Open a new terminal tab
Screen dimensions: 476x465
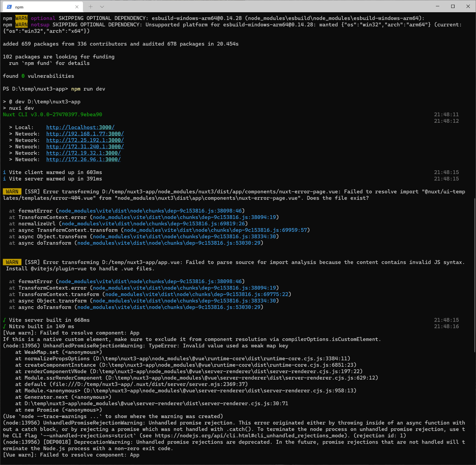pyautogui.click(x=90, y=7)
